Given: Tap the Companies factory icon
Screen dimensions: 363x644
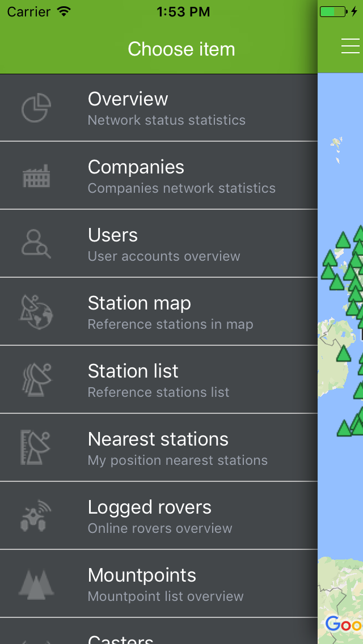Looking at the screenshot, I should [36, 176].
